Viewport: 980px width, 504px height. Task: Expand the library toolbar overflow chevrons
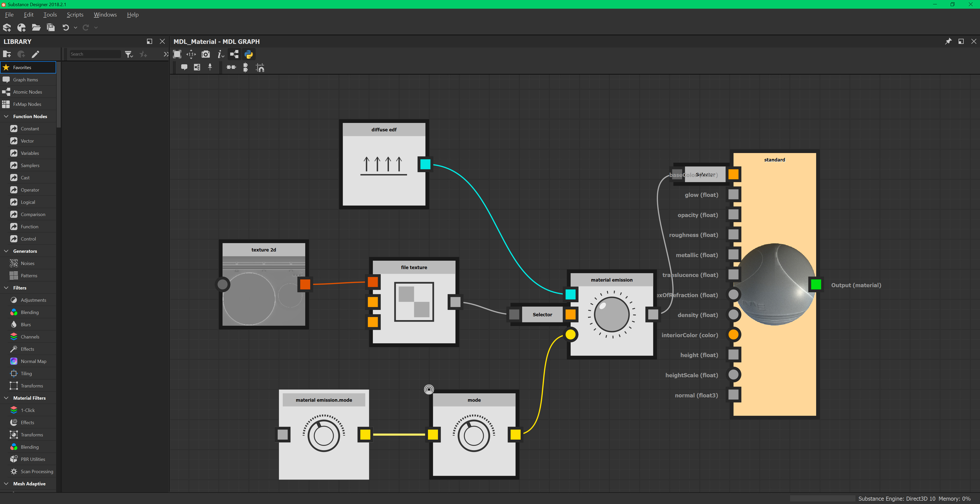(x=166, y=54)
